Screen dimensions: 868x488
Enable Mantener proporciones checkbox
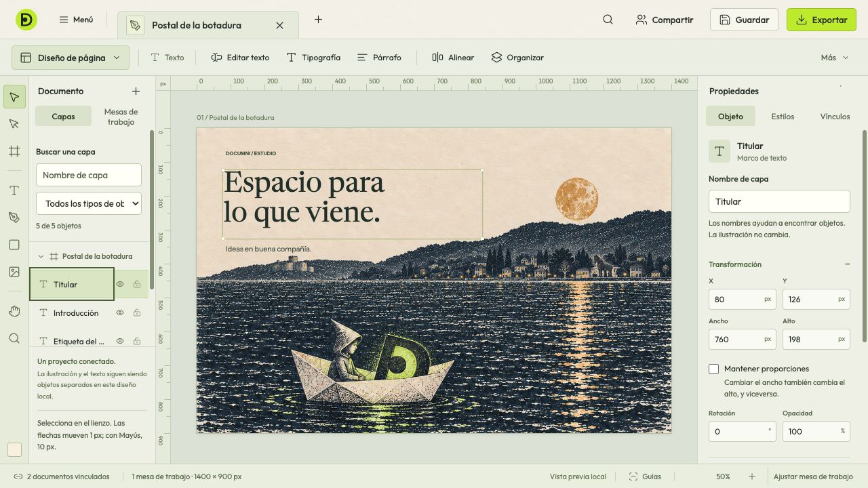point(713,369)
